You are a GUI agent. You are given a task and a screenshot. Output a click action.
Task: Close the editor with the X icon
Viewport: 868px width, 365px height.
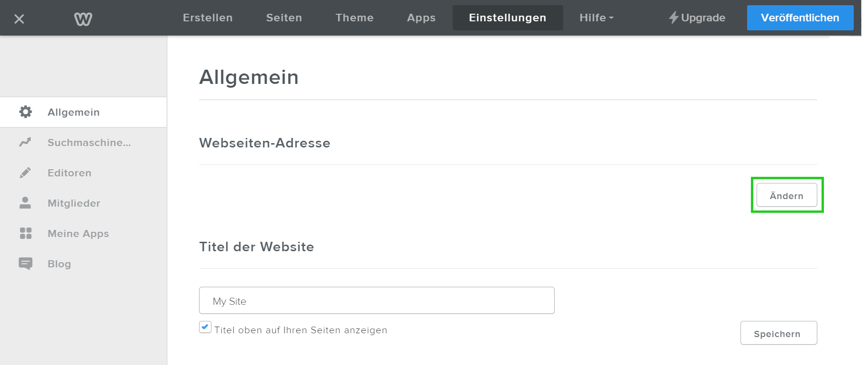click(19, 19)
